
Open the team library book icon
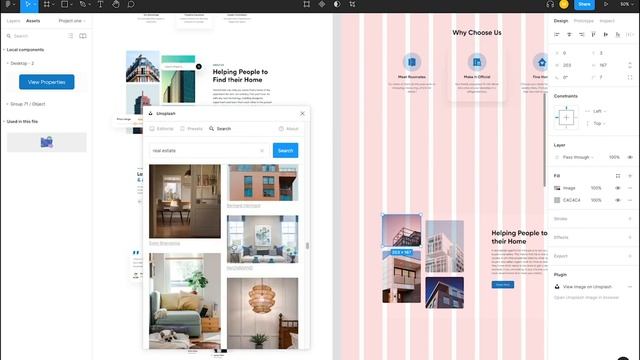(83, 36)
